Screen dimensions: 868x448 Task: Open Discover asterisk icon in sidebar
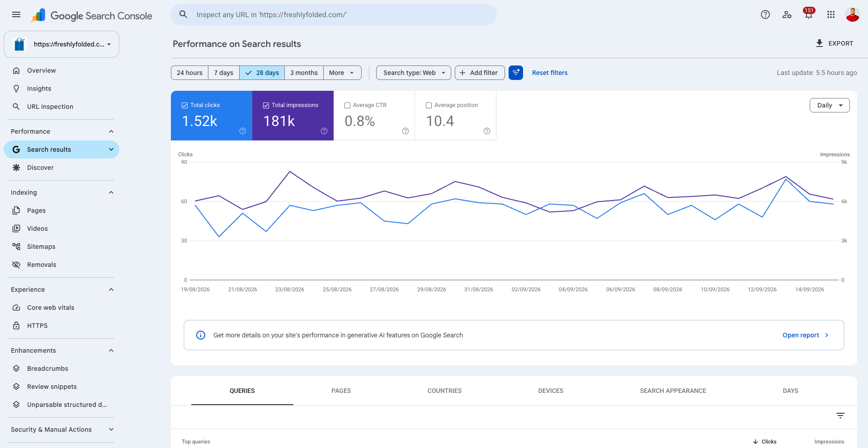[16, 168]
